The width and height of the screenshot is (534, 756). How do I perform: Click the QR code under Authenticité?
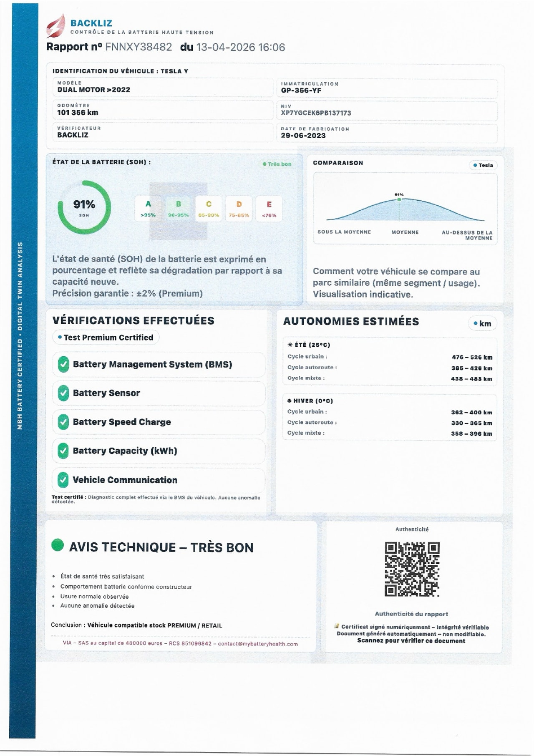(412, 569)
